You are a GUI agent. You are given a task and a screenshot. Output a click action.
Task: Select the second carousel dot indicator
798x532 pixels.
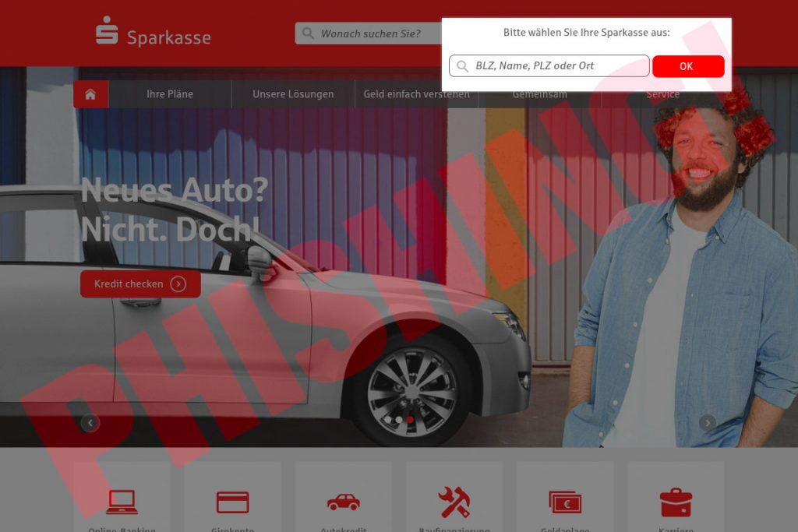tap(400, 420)
